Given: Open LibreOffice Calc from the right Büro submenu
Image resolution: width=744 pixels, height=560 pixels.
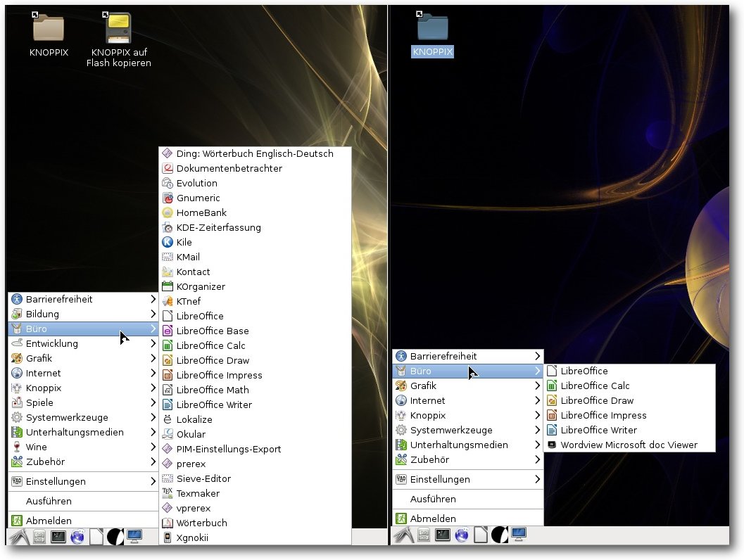Looking at the screenshot, I should [629, 386].
